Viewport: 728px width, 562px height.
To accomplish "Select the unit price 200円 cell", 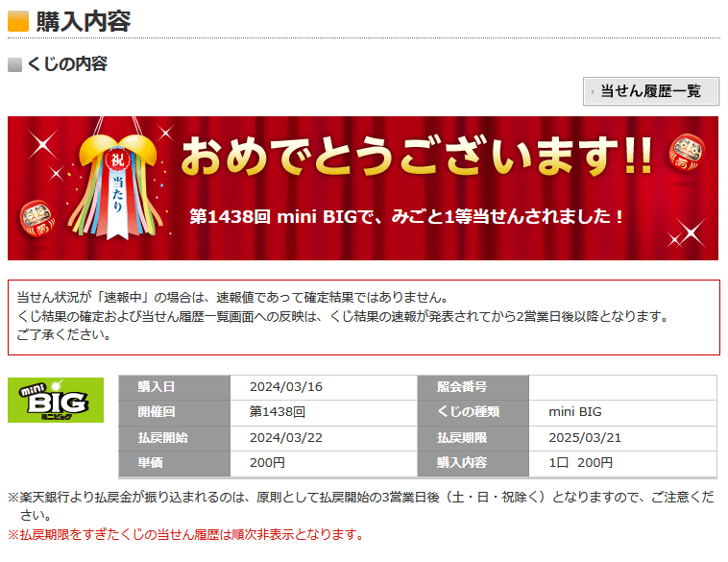I will pos(324,463).
